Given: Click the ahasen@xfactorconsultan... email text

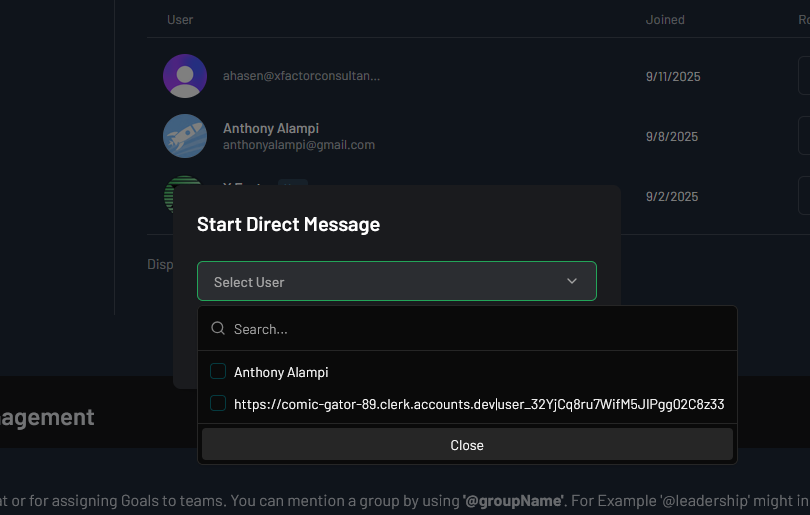Looking at the screenshot, I should pos(301,76).
